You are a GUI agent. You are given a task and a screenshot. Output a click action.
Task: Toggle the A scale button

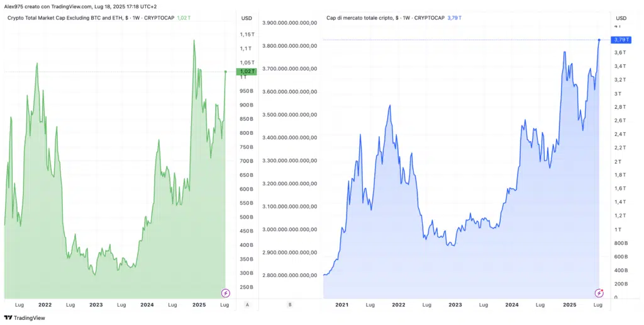point(247,304)
